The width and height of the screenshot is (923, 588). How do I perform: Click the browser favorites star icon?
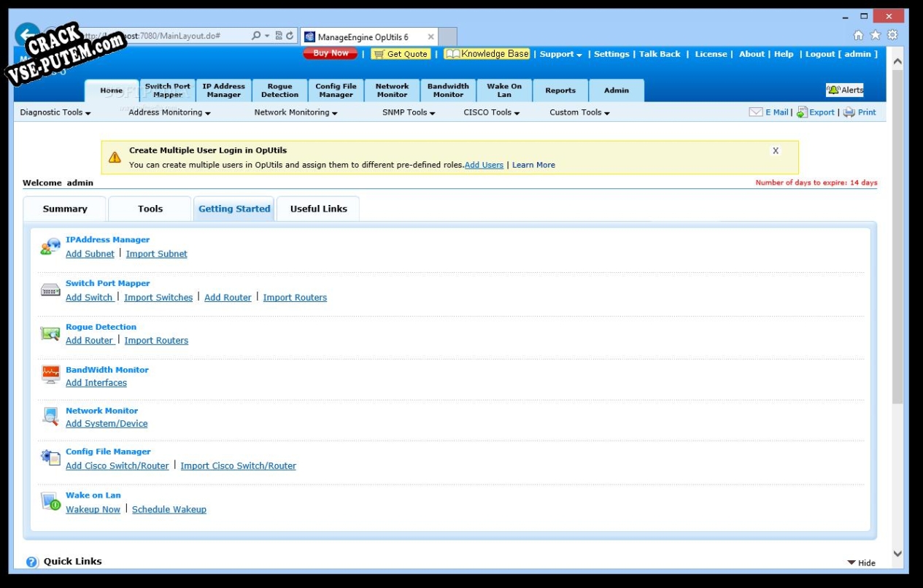[x=876, y=35]
